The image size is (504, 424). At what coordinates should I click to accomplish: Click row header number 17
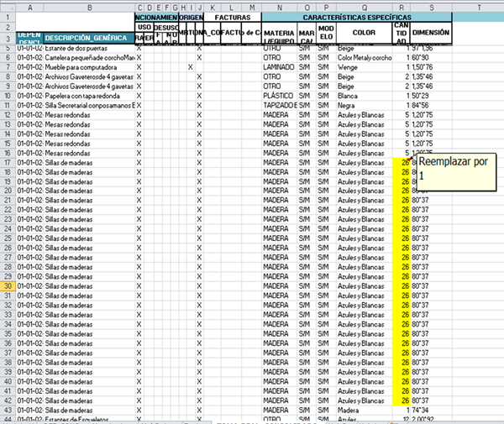tap(8, 162)
